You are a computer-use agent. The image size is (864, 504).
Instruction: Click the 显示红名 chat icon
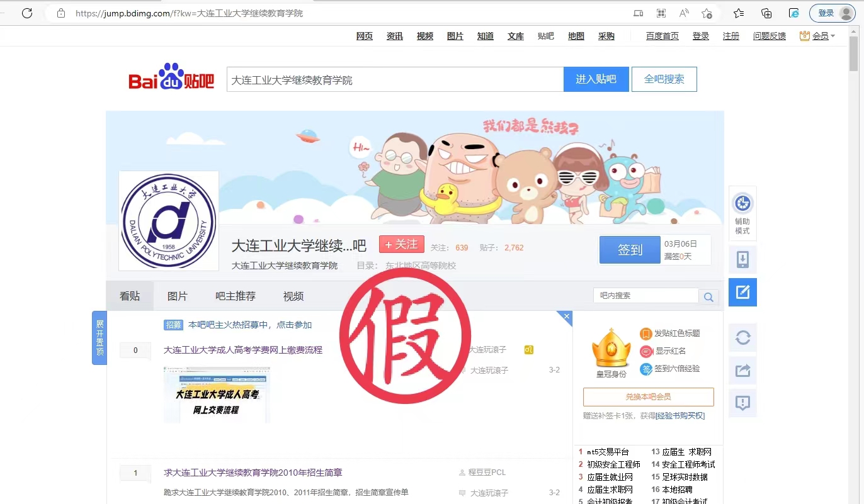pos(645,351)
